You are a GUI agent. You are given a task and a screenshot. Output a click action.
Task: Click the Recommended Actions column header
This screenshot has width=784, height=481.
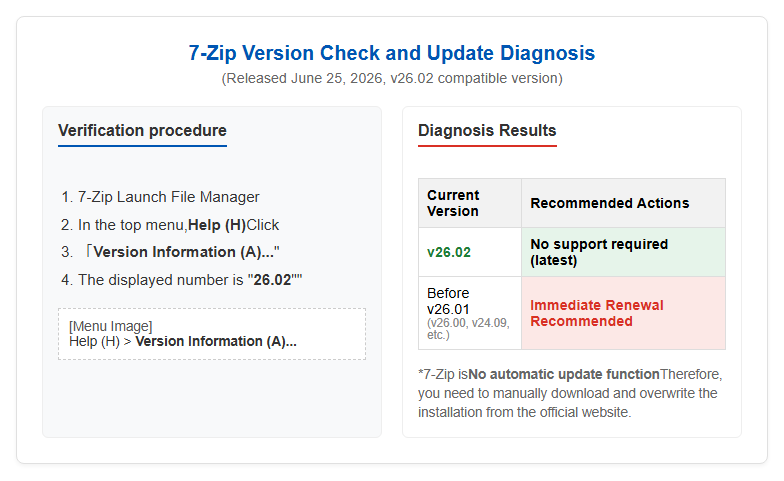pos(623,203)
